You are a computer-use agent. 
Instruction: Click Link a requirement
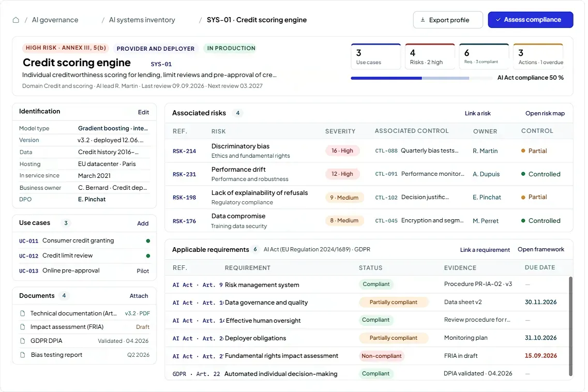pos(485,250)
